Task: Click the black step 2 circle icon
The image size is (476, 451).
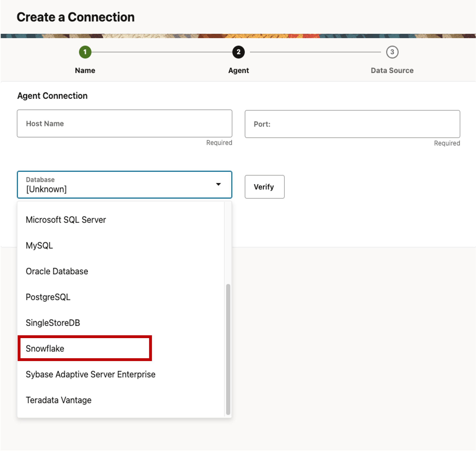Action: click(238, 52)
